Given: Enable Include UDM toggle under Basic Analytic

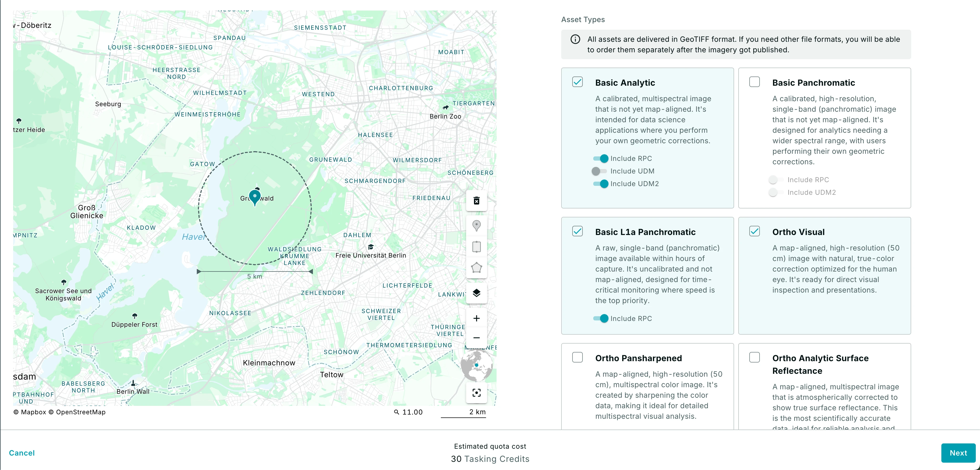Looking at the screenshot, I should click(600, 171).
